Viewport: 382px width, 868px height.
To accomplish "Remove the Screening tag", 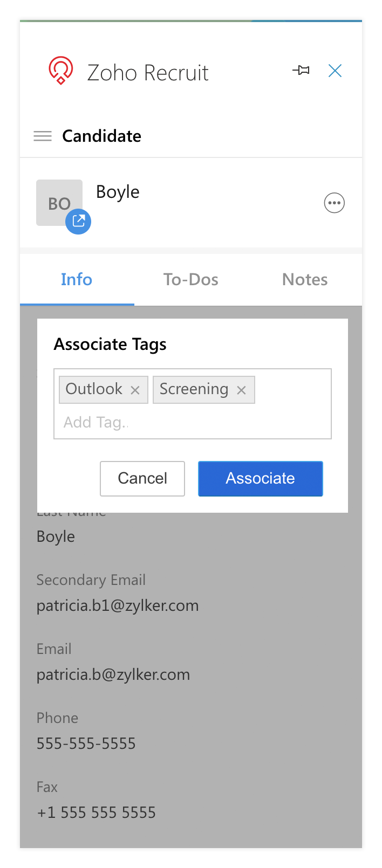I will point(242,390).
